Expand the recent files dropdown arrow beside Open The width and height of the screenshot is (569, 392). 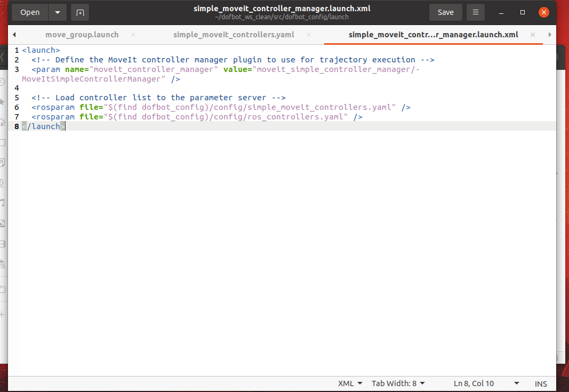tap(57, 12)
